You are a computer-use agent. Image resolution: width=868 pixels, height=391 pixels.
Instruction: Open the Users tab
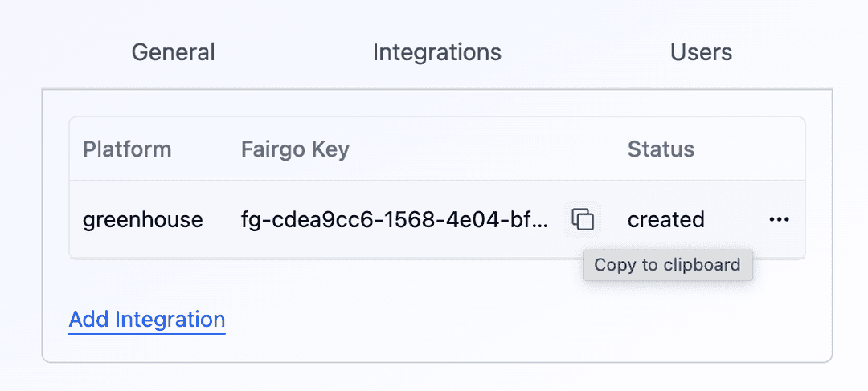[x=701, y=53]
